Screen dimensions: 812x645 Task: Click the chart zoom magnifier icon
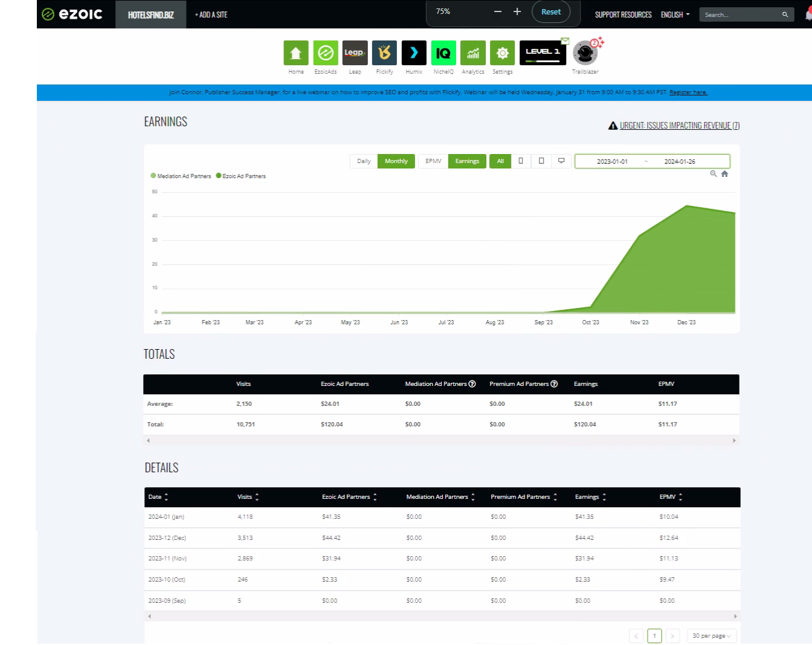714,174
